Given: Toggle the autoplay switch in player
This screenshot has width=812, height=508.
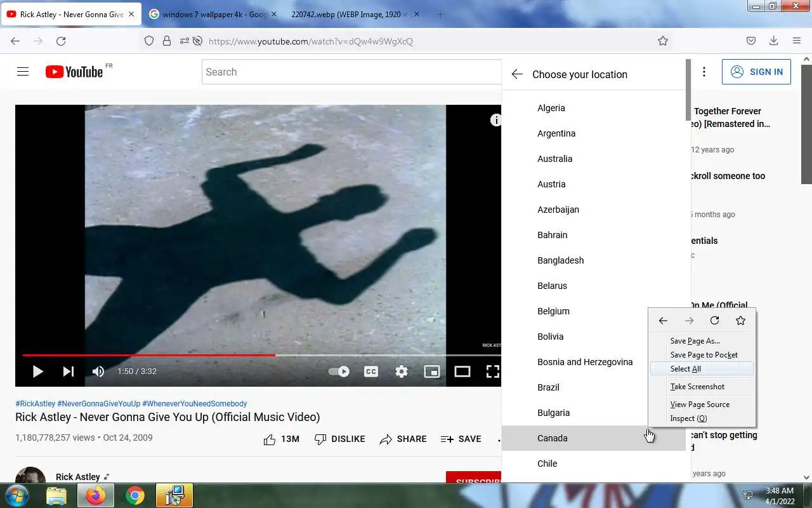Looking at the screenshot, I should click(x=339, y=371).
